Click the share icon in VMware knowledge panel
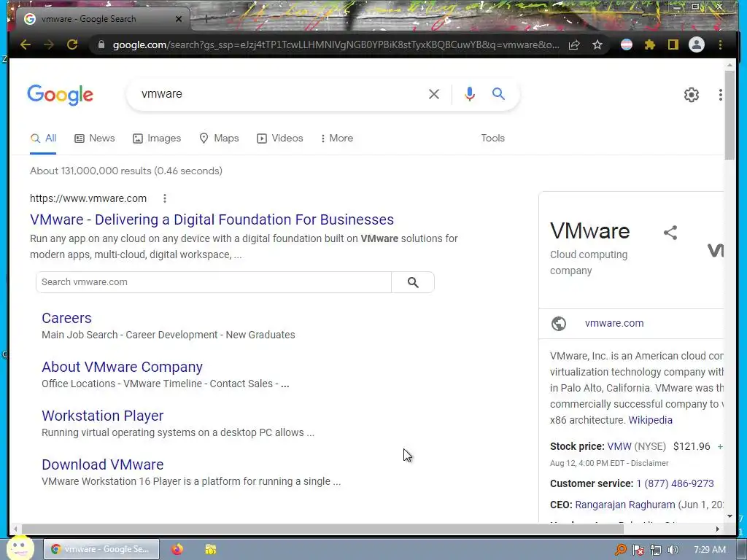 pos(670,233)
